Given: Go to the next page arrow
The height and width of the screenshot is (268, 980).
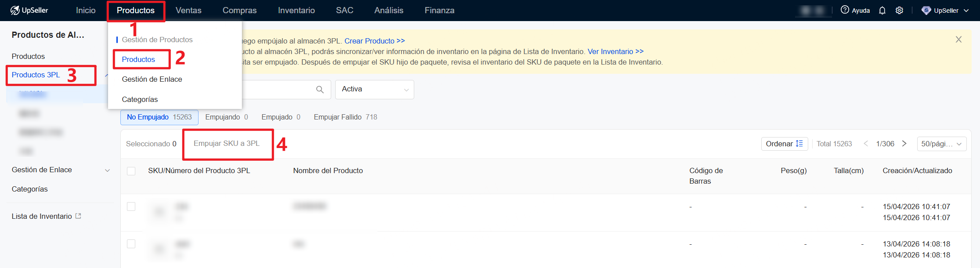Looking at the screenshot, I should 904,144.
